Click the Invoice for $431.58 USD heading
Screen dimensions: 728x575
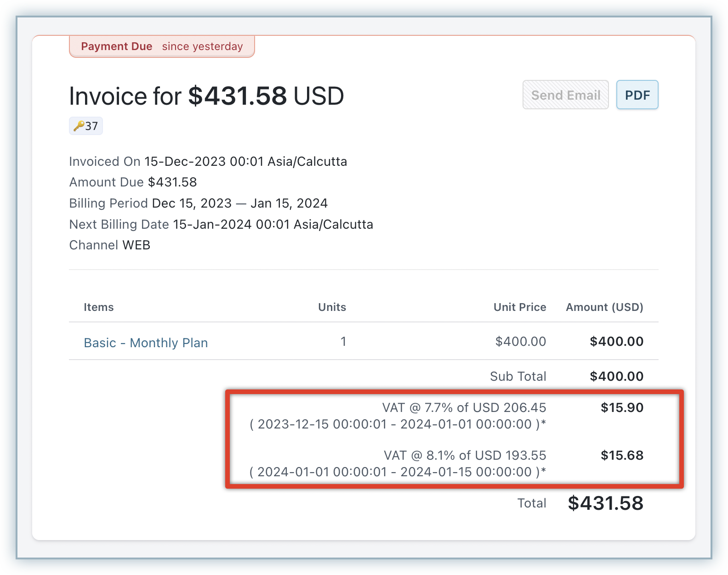206,96
